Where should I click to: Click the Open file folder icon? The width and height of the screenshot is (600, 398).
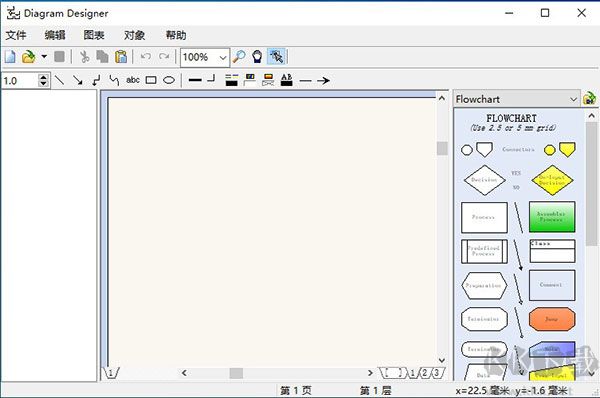click(x=29, y=57)
